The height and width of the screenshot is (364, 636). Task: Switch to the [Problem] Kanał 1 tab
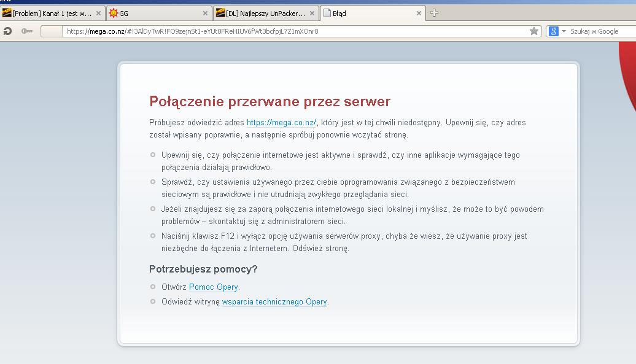53,14
